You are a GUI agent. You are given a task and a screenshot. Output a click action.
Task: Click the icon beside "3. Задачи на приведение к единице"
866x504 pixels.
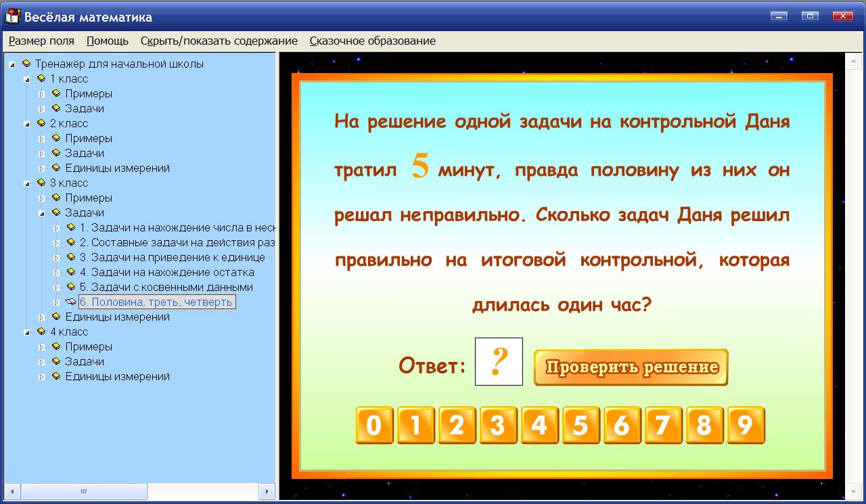click(70, 257)
